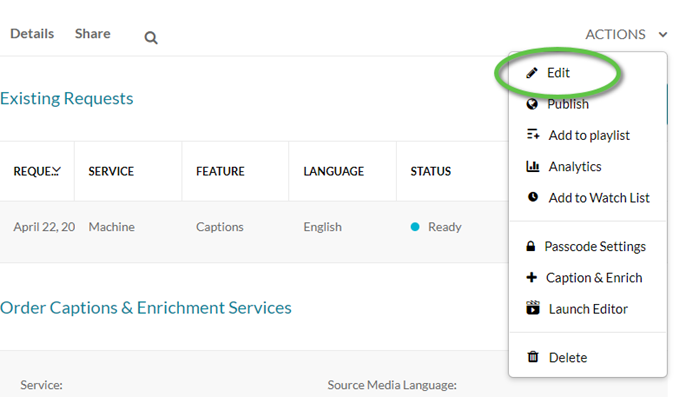Click the Delete trash can icon
This screenshot has width=699, height=397.
[533, 356]
